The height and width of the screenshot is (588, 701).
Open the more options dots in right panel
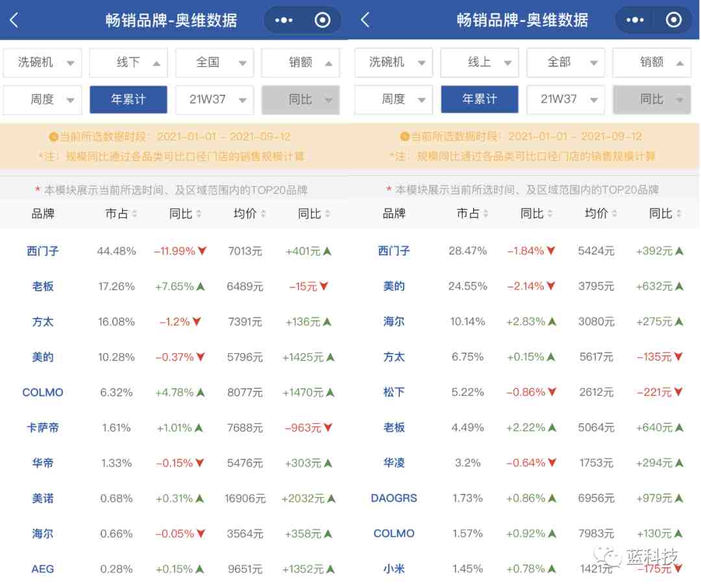point(635,20)
